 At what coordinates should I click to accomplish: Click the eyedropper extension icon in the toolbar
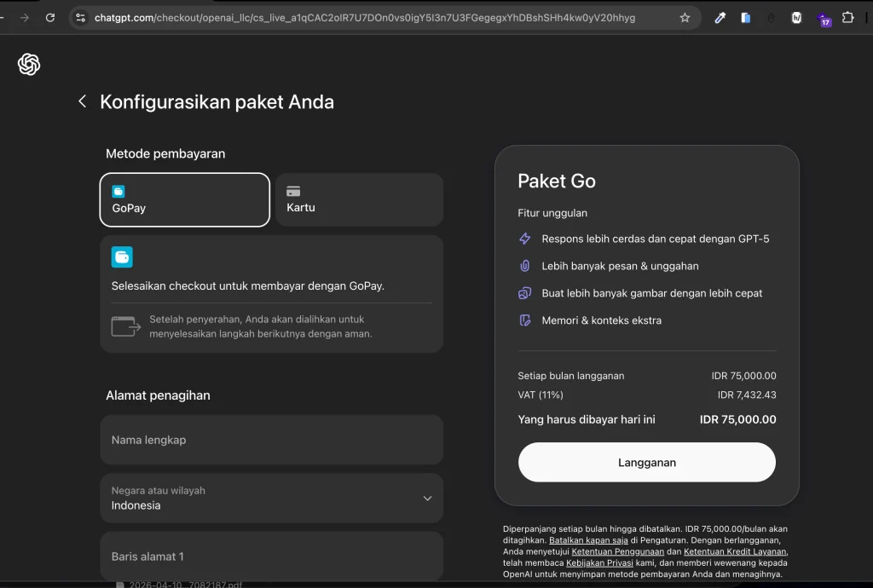click(x=719, y=18)
